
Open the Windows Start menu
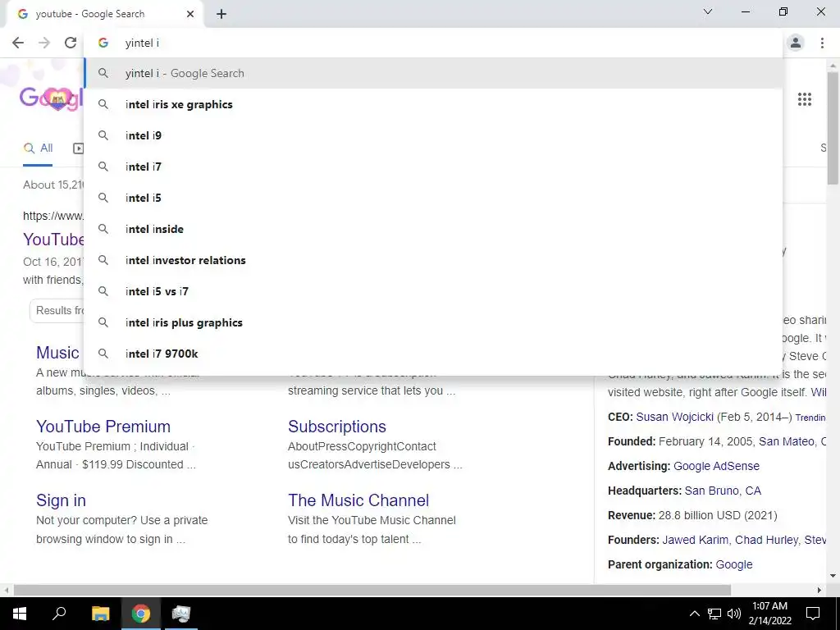click(20, 614)
